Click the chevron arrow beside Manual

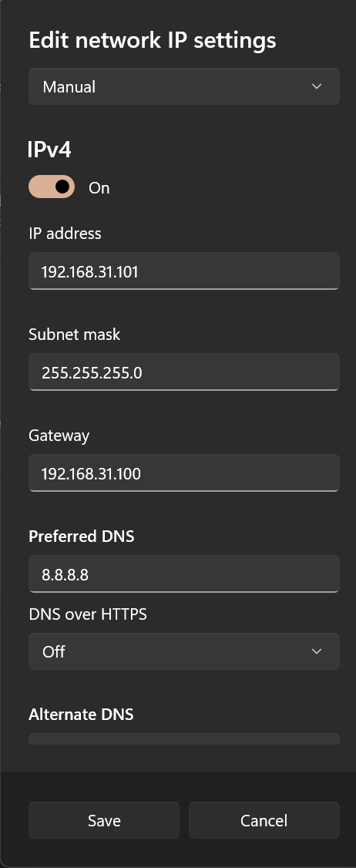(317, 86)
